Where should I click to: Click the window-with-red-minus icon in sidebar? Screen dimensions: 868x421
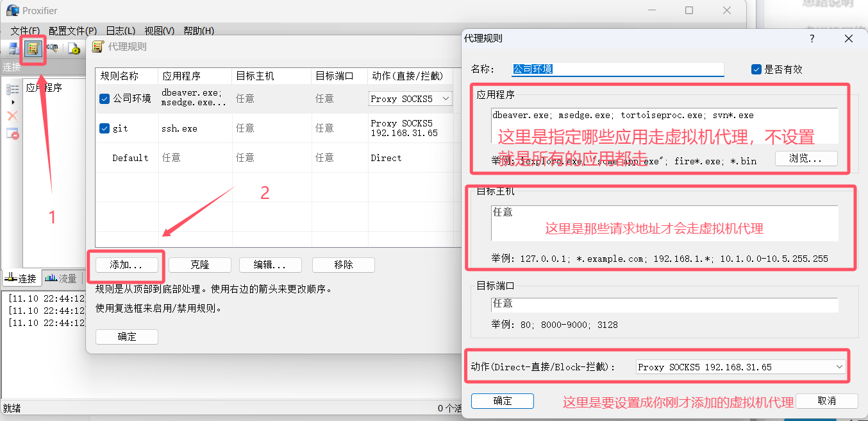coord(12,133)
